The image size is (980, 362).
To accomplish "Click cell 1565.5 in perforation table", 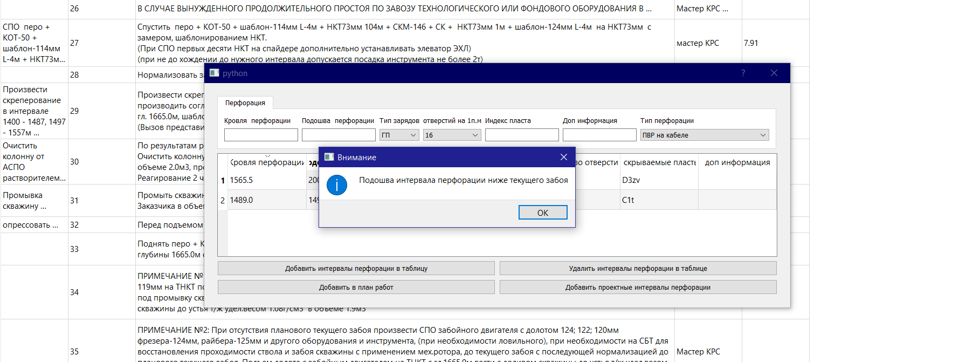I will point(267,180).
